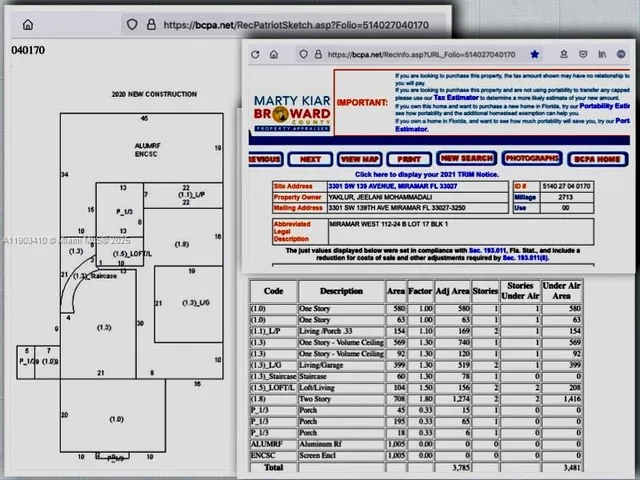Open the PHOTOGRAPHS page
The width and height of the screenshot is (640, 480).
[531, 159]
